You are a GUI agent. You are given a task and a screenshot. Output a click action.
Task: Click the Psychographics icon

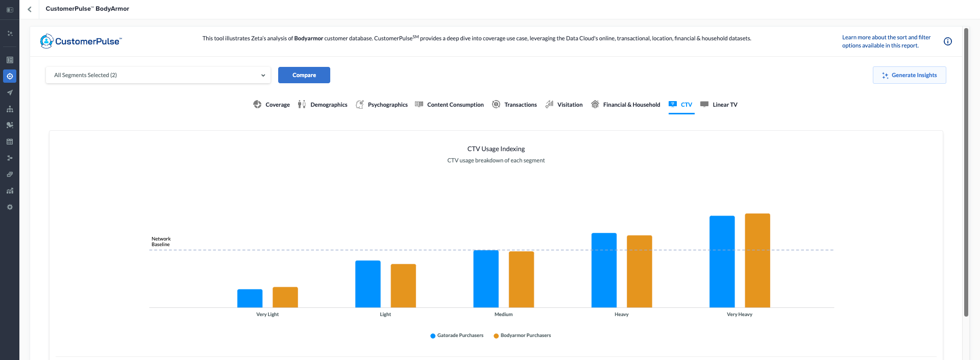tap(360, 104)
